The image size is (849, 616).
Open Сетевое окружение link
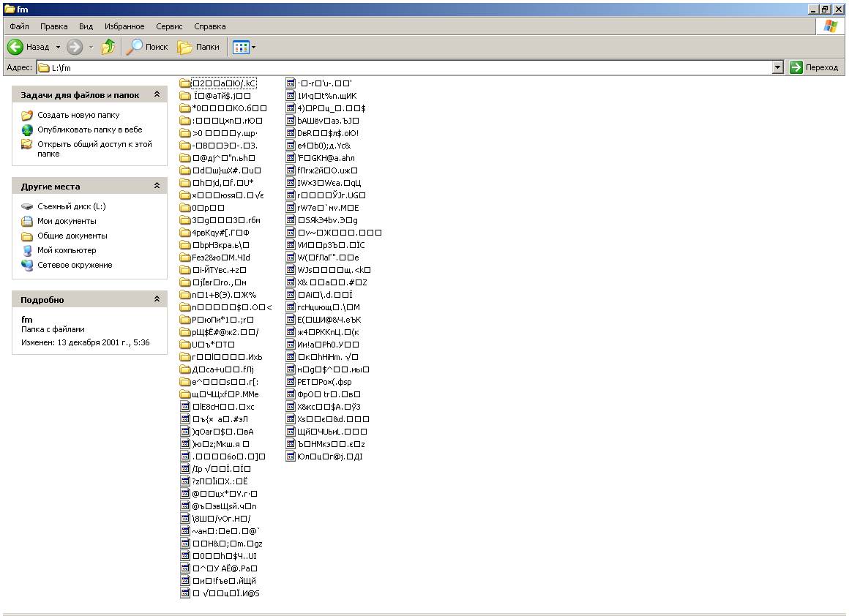point(75,265)
